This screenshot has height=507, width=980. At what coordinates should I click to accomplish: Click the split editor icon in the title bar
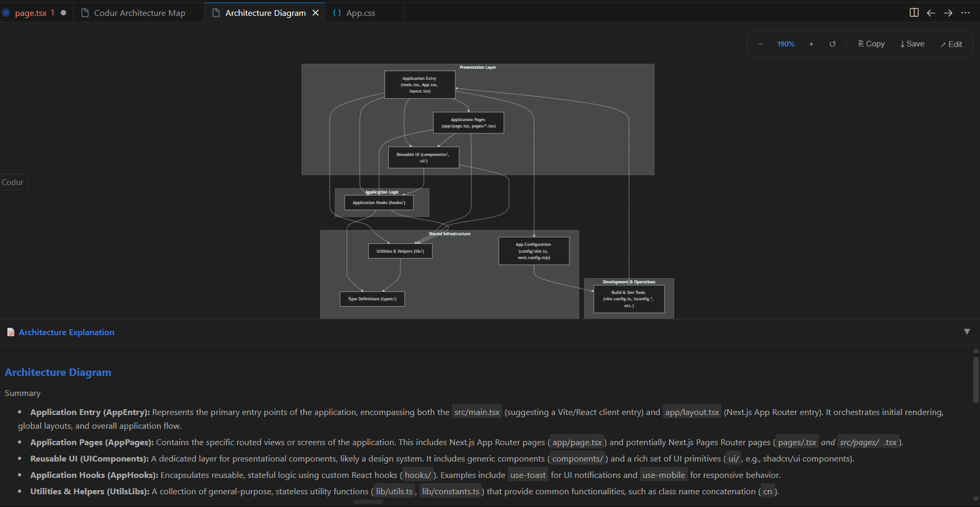pyautogui.click(x=914, y=12)
